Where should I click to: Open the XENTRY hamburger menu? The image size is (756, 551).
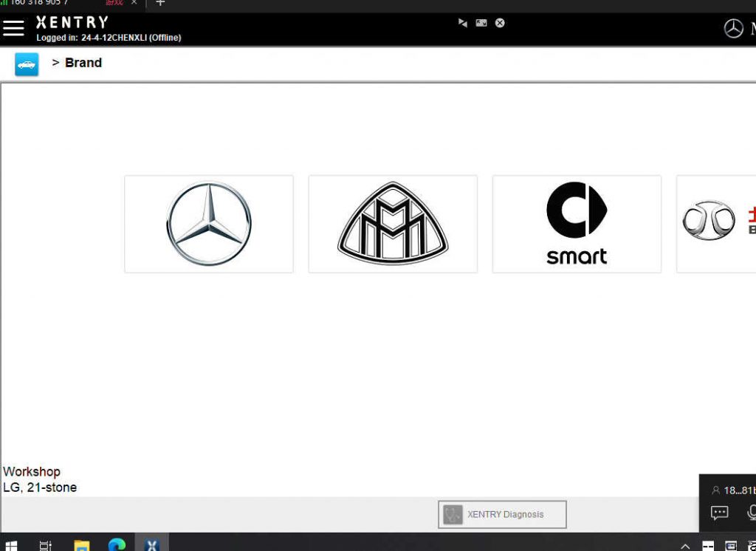point(13,28)
